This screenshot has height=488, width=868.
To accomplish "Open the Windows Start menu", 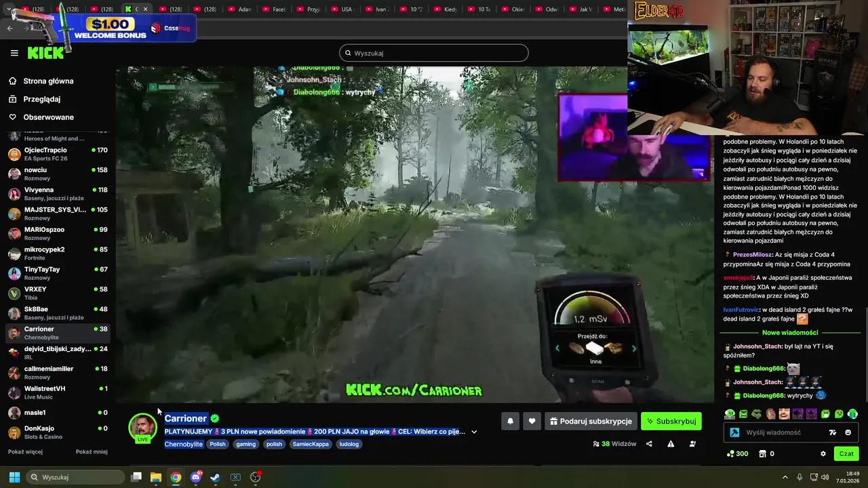I will 14,477.
